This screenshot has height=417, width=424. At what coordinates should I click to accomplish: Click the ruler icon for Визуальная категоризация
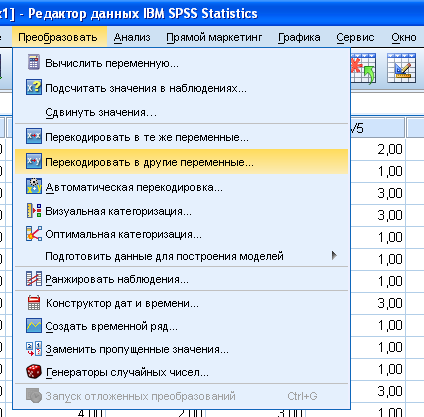[34, 211]
